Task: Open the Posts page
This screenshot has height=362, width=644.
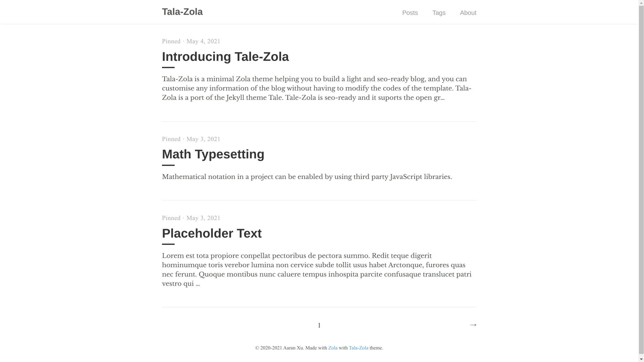Action: tap(410, 13)
